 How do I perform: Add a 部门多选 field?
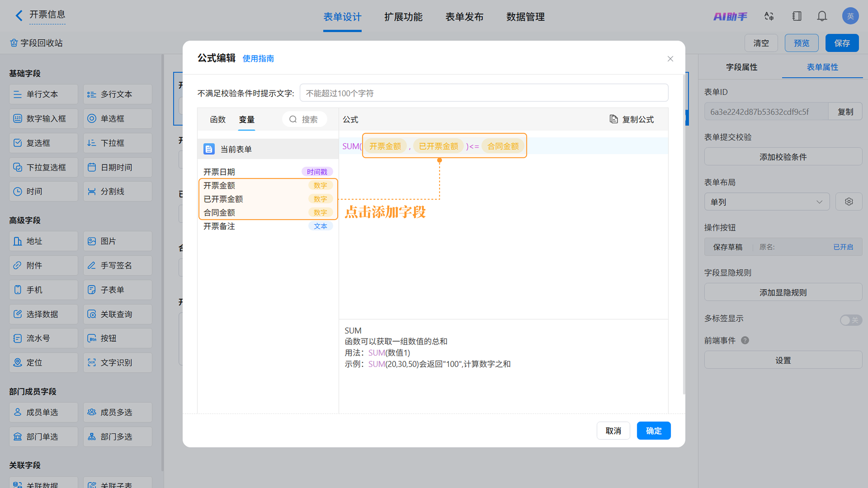pos(118,437)
